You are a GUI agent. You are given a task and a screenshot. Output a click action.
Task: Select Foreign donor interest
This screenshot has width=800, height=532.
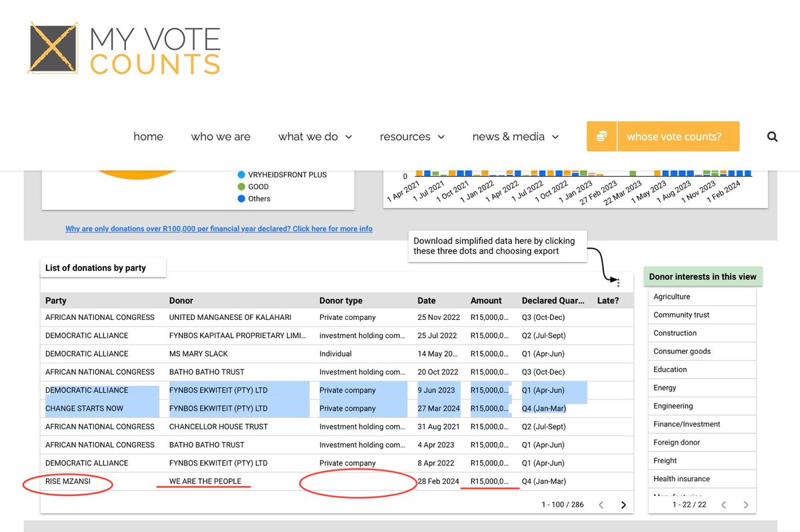pyautogui.click(x=702, y=442)
